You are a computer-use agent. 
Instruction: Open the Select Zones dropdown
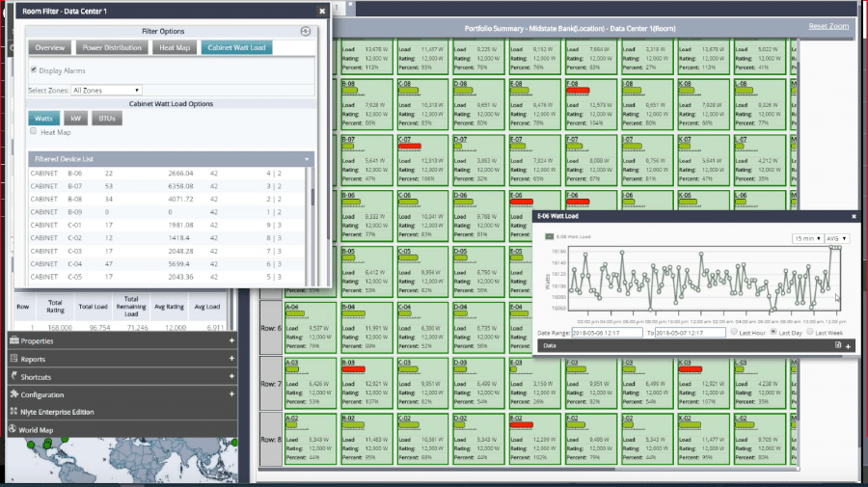[x=106, y=90]
